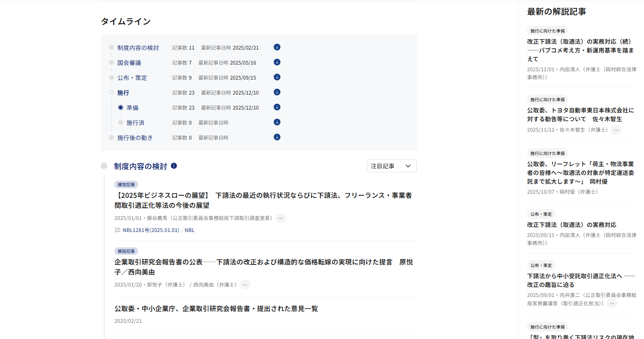Show info icon next to 制度内容の検討 heading

click(174, 166)
